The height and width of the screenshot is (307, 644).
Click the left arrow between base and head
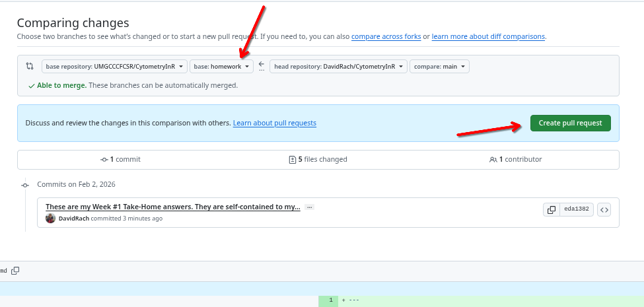click(x=262, y=65)
